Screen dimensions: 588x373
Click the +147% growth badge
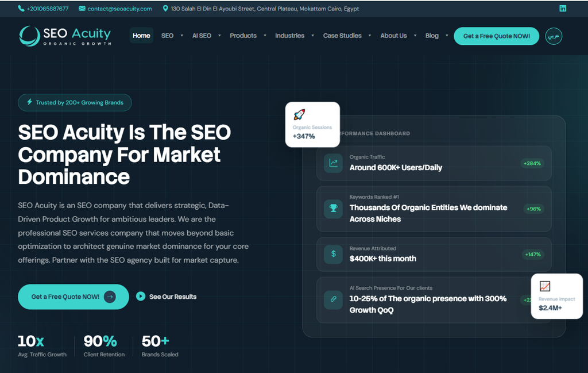click(532, 255)
